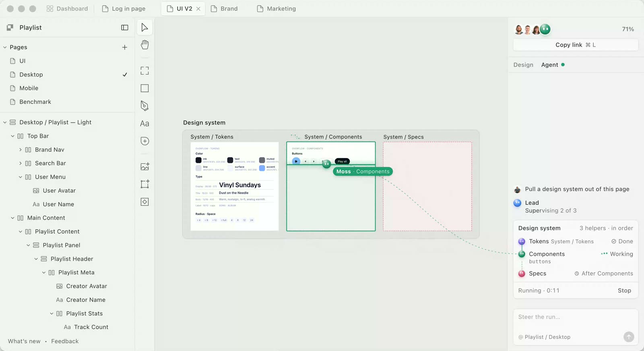
Task: Expand the Brand Nav layer
Action: click(x=21, y=150)
